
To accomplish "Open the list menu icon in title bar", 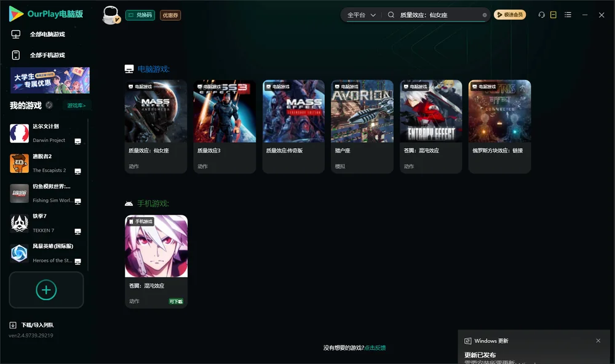I will pos(568,15).
